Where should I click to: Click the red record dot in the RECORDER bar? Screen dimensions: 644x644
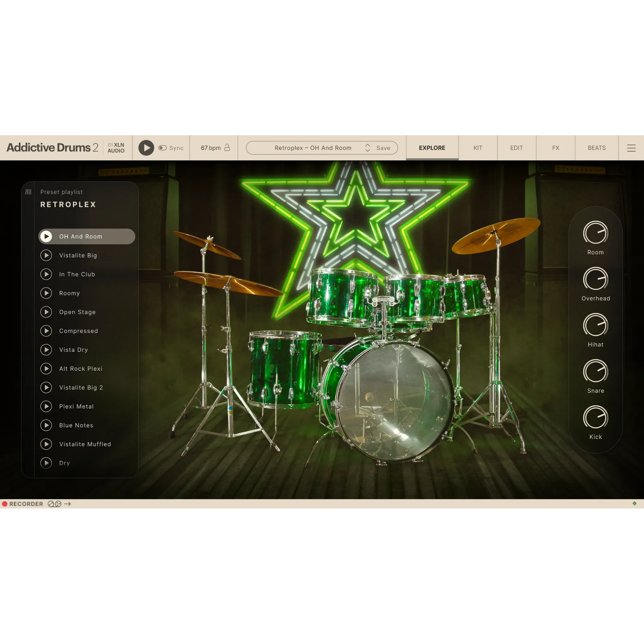[x=5, y=504]
